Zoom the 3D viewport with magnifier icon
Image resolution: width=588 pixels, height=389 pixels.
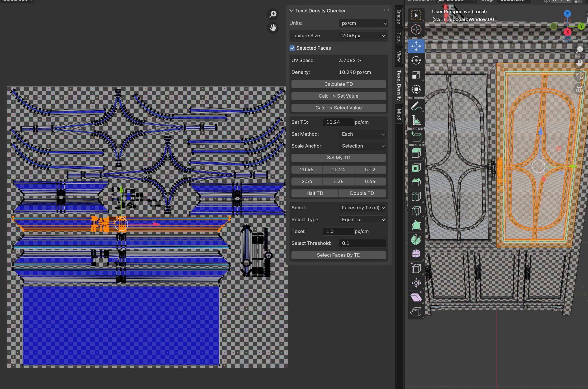pos(579,50)
